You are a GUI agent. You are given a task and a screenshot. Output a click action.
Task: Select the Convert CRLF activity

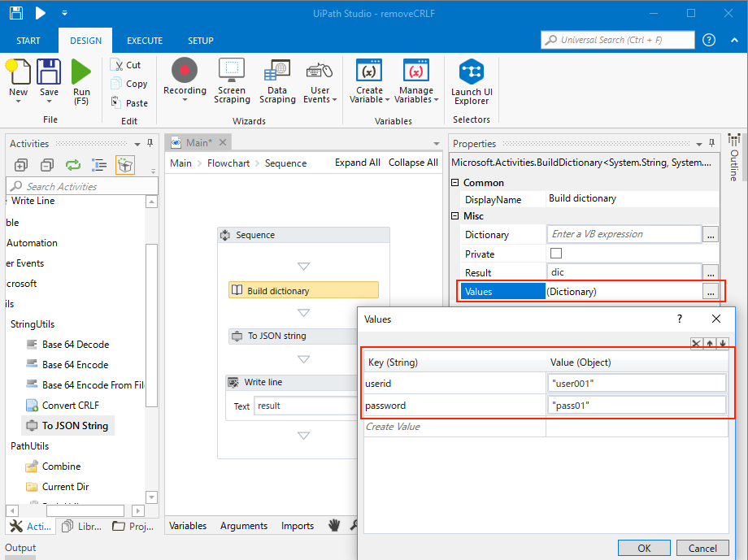(x=70, y=405)
